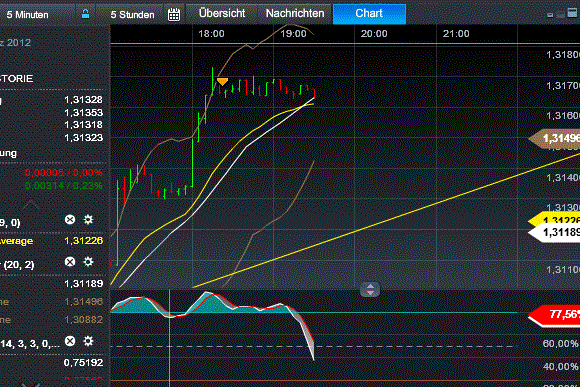This screenshot has height=387, width=580.
Task: Click the 60,00% oscillator axis label
Action: point(560,344)
